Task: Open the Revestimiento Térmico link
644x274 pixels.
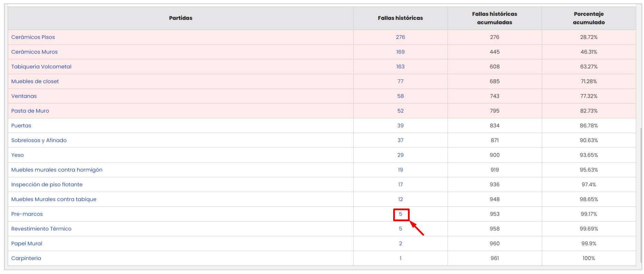Action: tap(41, 229)
